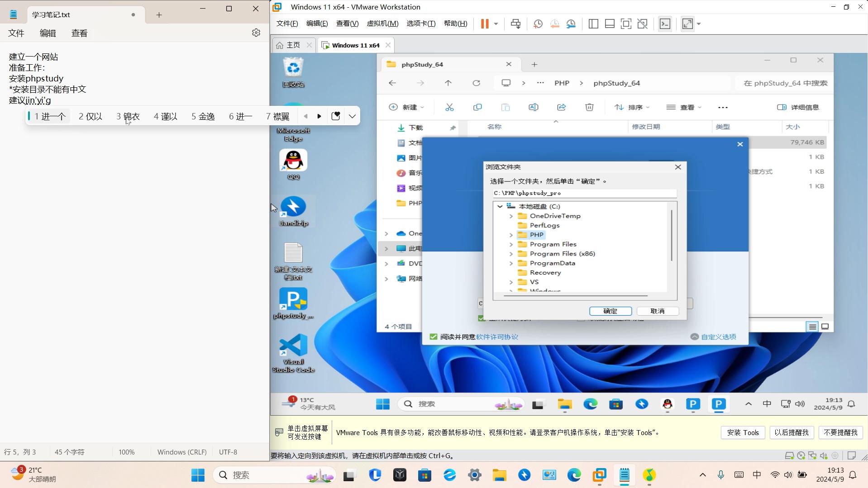
Task: Open Notepad 查看 menu
Action: click(80, 33)
